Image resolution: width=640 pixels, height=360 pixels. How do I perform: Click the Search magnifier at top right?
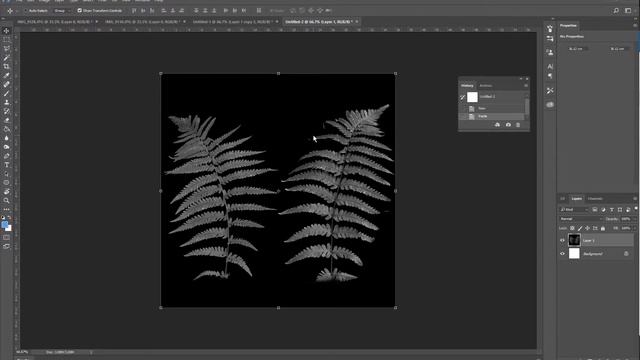pos(616,11)
